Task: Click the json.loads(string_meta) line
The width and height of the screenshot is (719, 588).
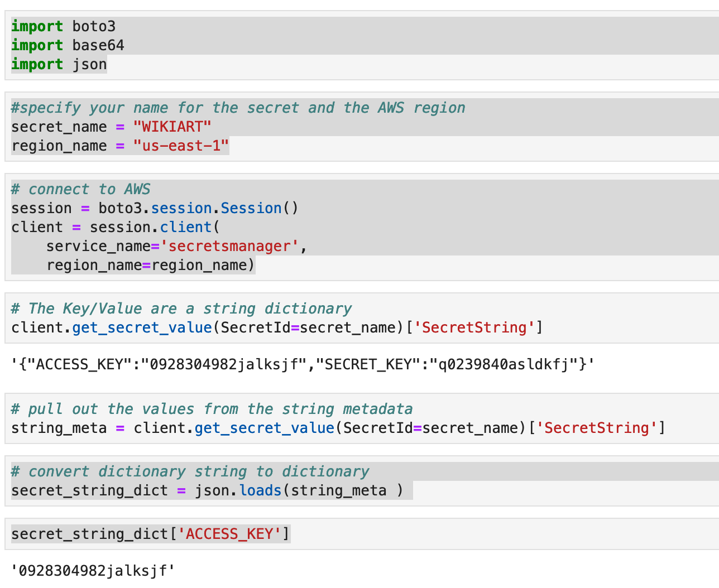Action: pyautogui.click(x=207, y=490)
